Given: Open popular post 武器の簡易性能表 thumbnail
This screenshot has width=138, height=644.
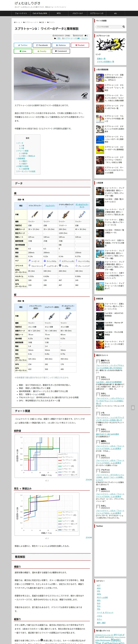Looking at the screenshot, I should pyautogui.click(x=100, y=78).
